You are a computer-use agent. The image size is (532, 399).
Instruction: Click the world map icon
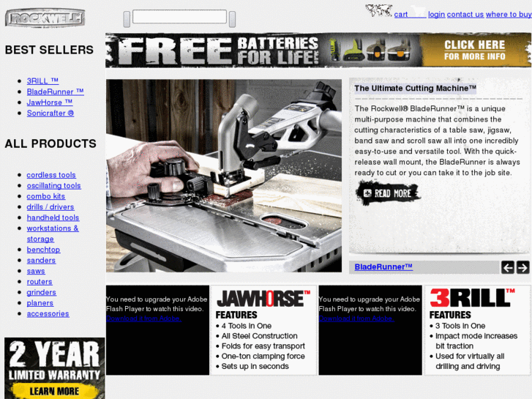(x=378, y=10)
